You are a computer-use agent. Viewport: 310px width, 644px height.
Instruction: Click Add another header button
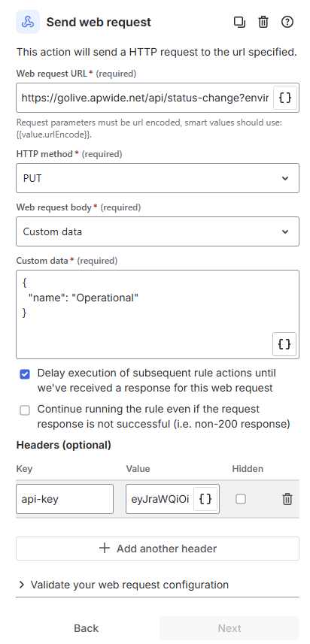(157, 549)
